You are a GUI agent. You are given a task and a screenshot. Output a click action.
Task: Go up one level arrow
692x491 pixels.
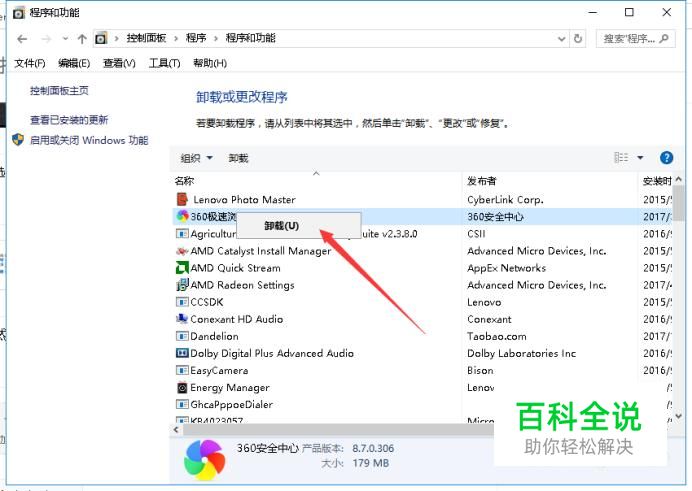click(x=82, y=39)
